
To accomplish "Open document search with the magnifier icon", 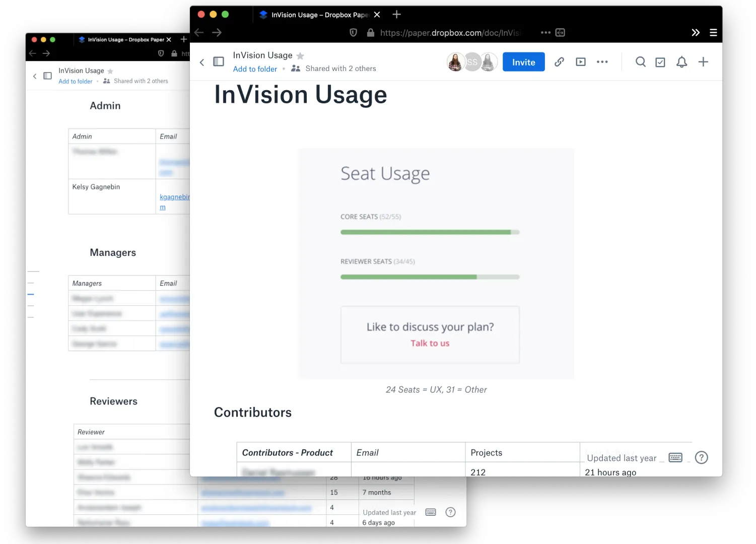I will pos(640,61).
